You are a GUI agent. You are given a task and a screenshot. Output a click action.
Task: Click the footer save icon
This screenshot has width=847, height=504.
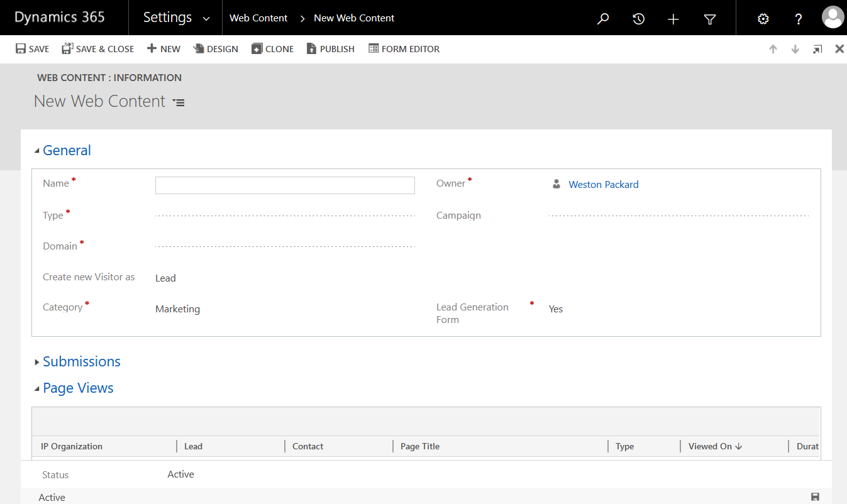pyautogui.click(x=816, y=496)
